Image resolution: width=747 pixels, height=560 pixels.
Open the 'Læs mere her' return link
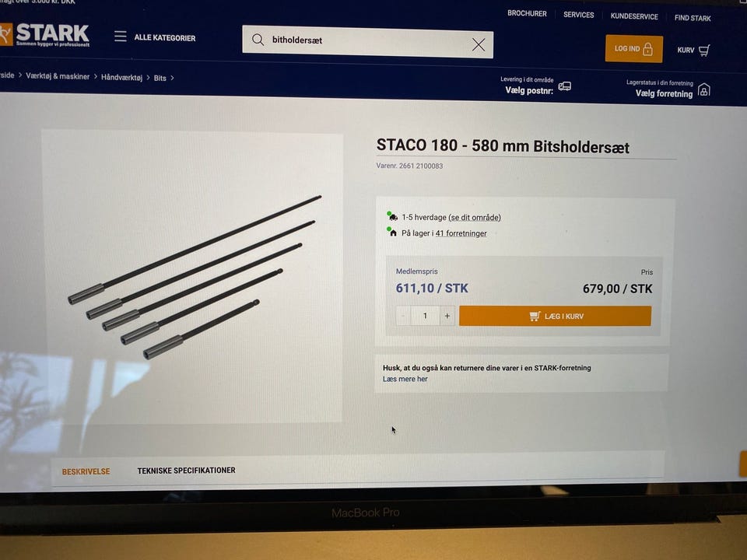pyautogui.click(x=405, y=379)
